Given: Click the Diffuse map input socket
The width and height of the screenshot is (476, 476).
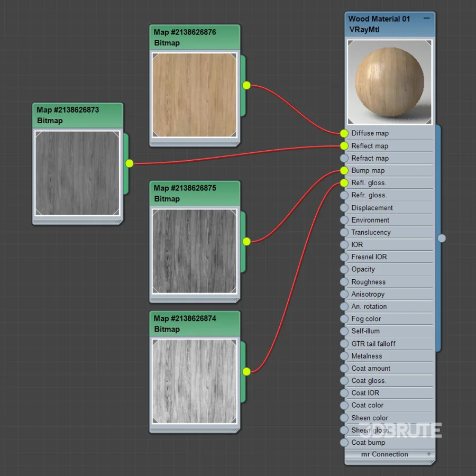Looking at the screenshot, I should pos(344,133).
